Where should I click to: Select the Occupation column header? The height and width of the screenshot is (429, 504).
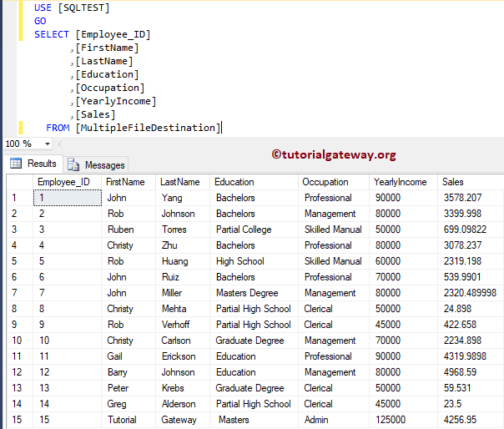(x=334, y=182)
